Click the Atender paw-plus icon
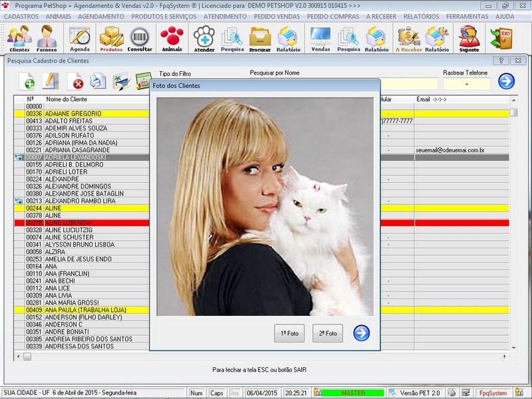The image size is (532, 399). tap(204, 39)
